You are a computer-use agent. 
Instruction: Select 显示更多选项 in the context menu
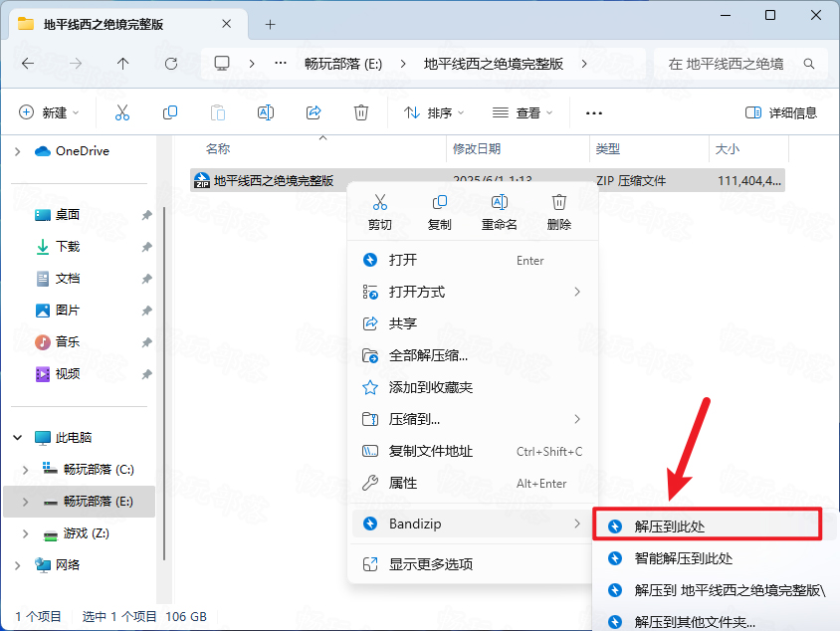(x=472, y=564)
